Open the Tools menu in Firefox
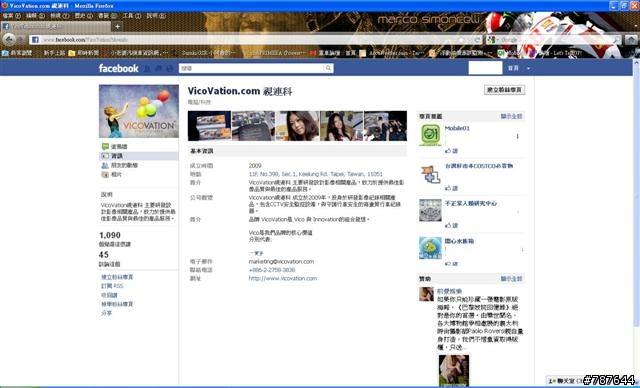The image size is (640, 388). coord(131,16)
